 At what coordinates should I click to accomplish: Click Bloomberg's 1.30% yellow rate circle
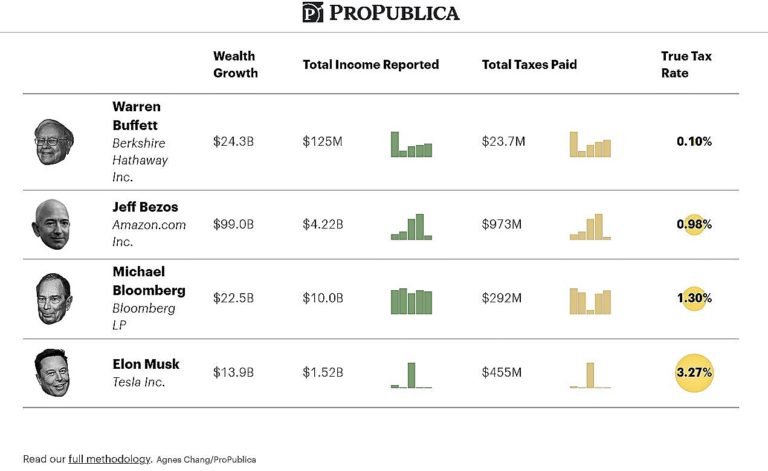(x=694, y=298)
